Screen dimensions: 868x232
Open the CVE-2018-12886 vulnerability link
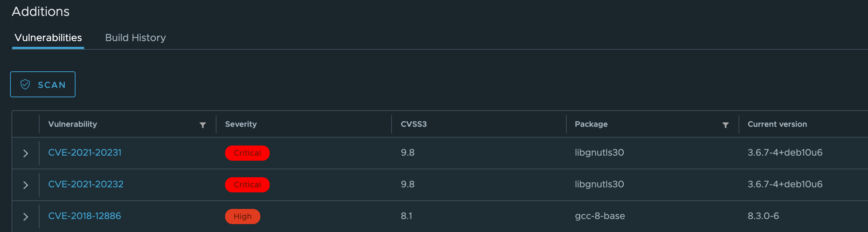tap(84, 216)
